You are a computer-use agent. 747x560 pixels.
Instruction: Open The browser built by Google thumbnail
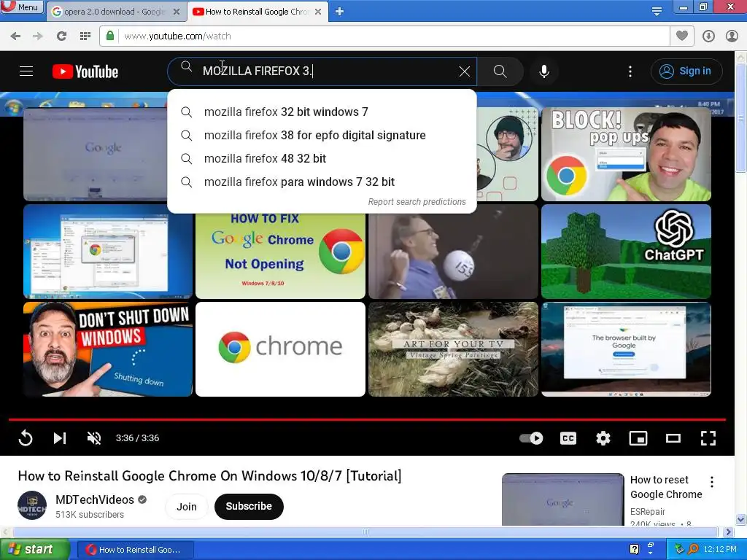[x=626, y=349]
